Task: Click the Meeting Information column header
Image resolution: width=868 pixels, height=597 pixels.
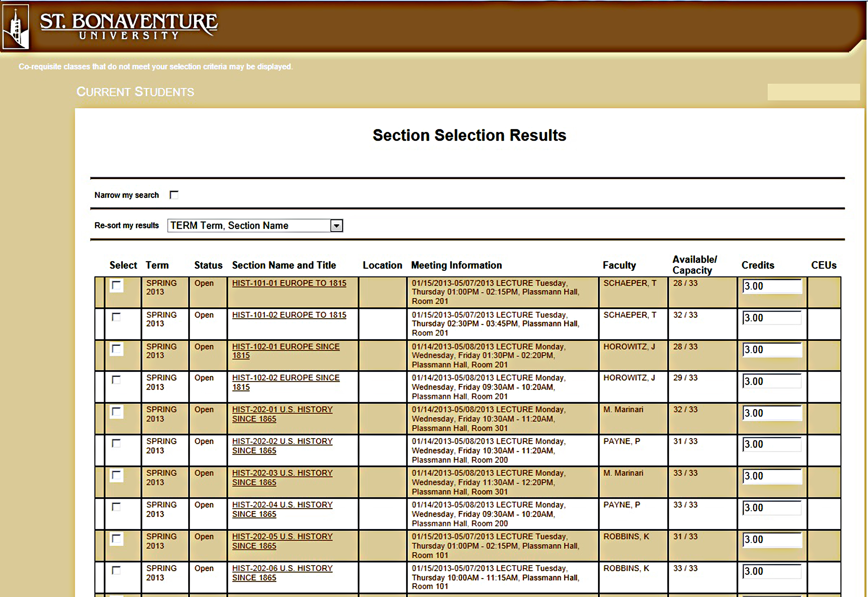Action: 457,265
